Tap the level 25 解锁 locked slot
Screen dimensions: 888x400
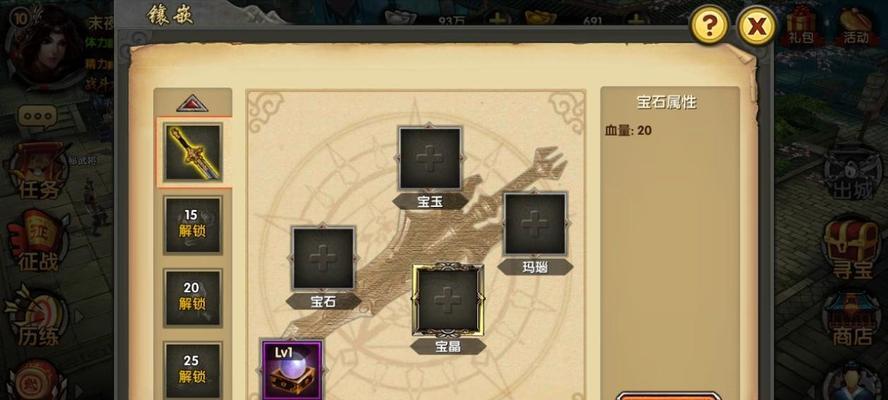[x=193, y=371]
